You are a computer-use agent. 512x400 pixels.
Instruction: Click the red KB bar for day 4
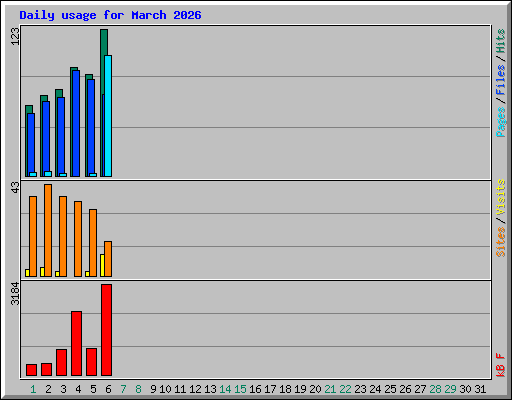pos(77,344)
